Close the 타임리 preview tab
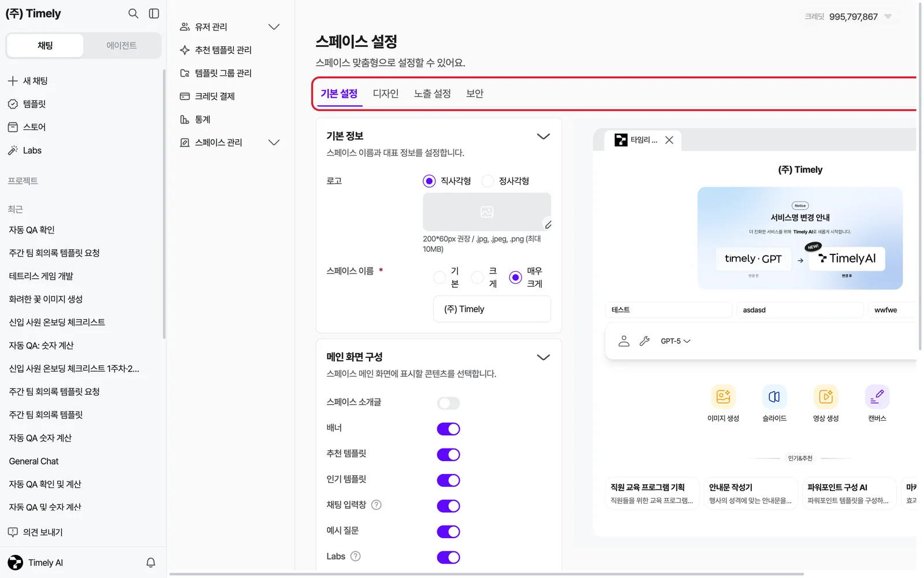Screen dimensions: 924x578 coord(669,140)
